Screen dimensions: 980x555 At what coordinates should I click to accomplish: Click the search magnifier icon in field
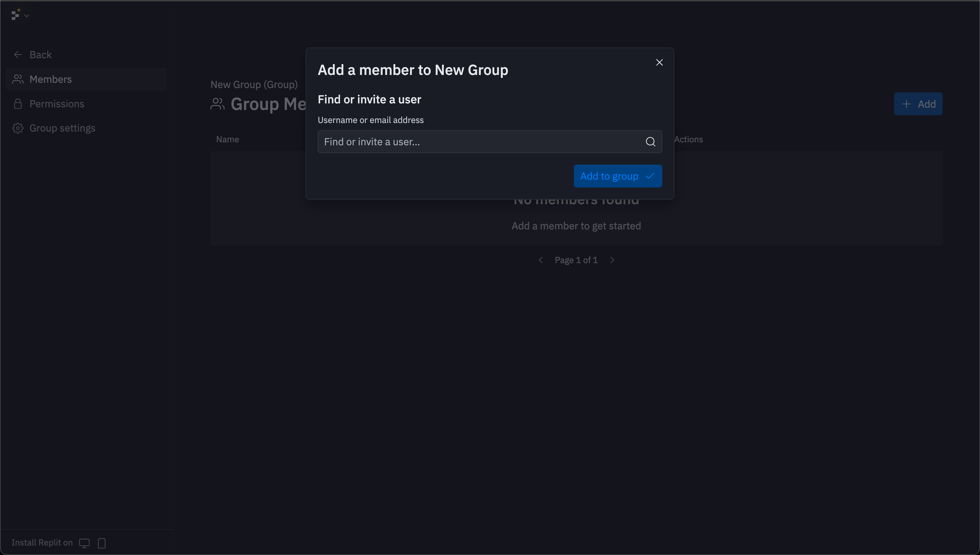650,142
